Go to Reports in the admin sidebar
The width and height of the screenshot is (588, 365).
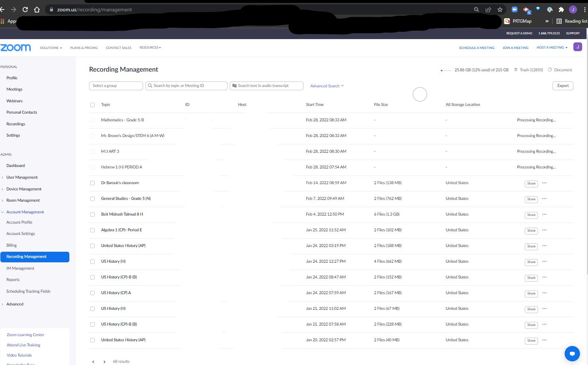pos(13,280)
